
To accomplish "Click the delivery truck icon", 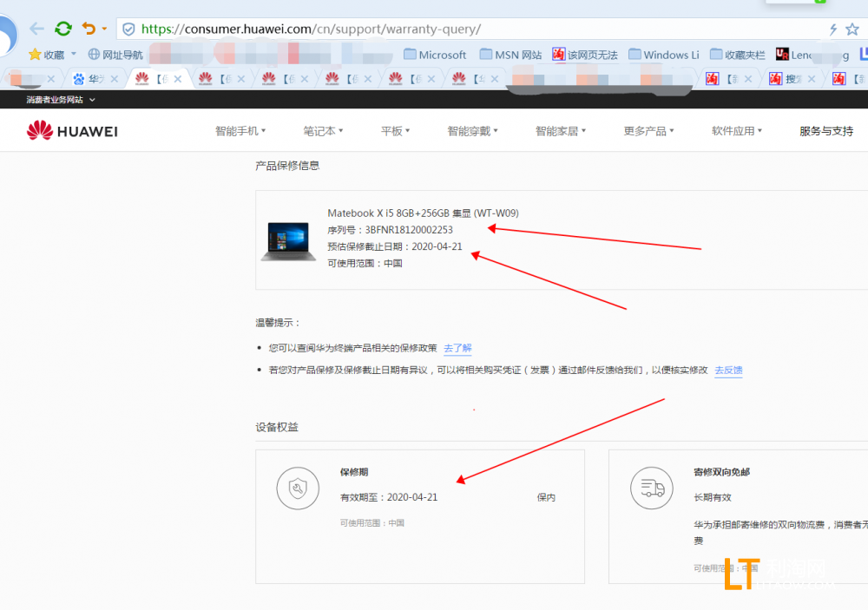I will (x=652, y=489).
